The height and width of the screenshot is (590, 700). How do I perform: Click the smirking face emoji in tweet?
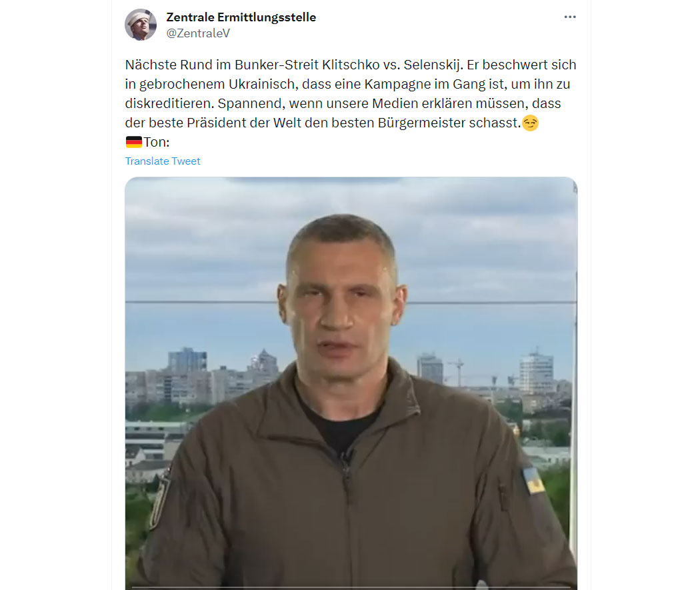(530, 123)
